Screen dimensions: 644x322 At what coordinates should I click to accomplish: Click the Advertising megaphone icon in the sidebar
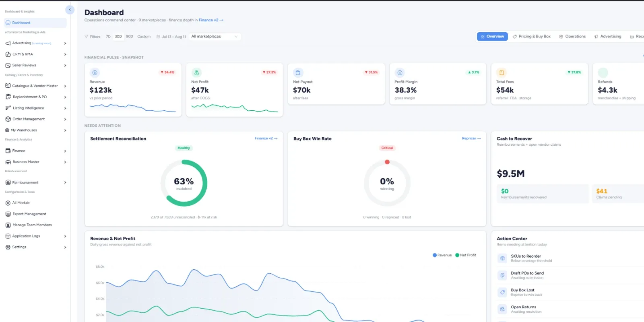pyautogui.click(x=8, y=43)
